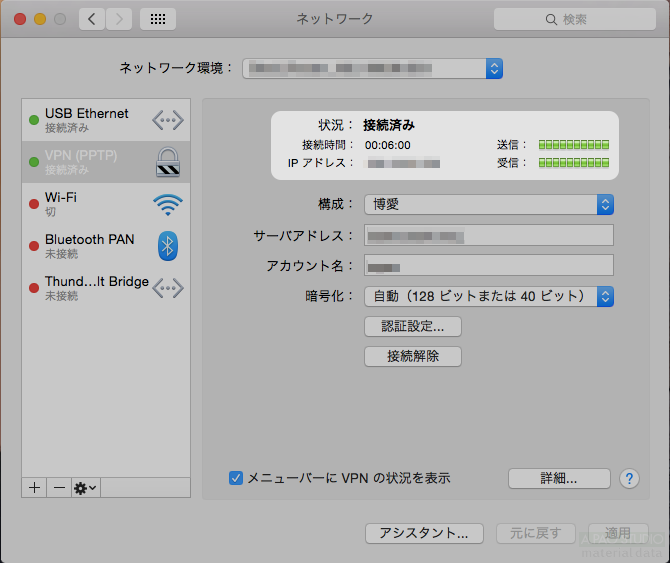Click 接続解除 to disconnect VPN
This screenshot has width=670, height=563.
(x=413, y=356)
